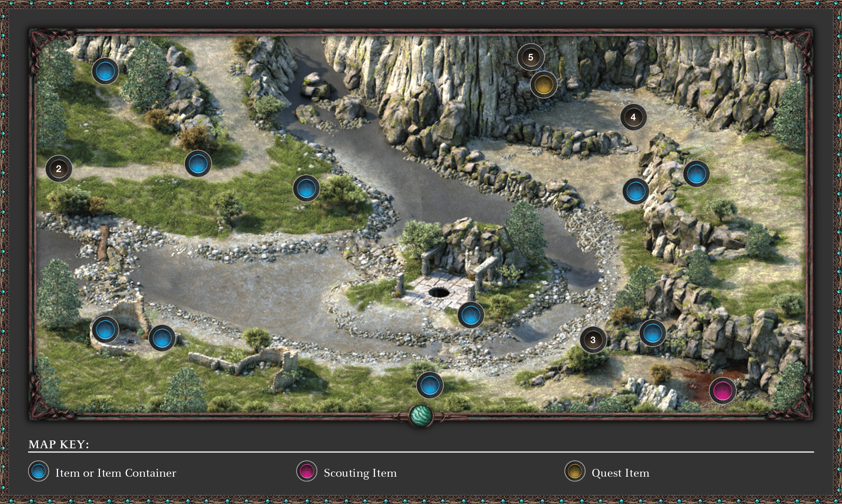Click the dark pit in the stone ruin
Screen dimensions: 842x504
point(439,292)
